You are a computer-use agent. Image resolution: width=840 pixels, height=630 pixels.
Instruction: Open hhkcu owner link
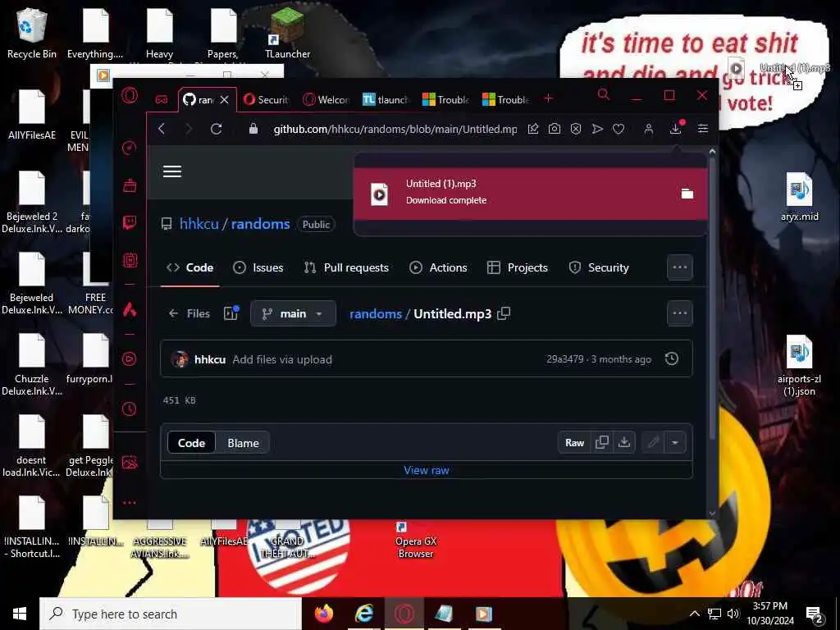click(x=199, y=224)
